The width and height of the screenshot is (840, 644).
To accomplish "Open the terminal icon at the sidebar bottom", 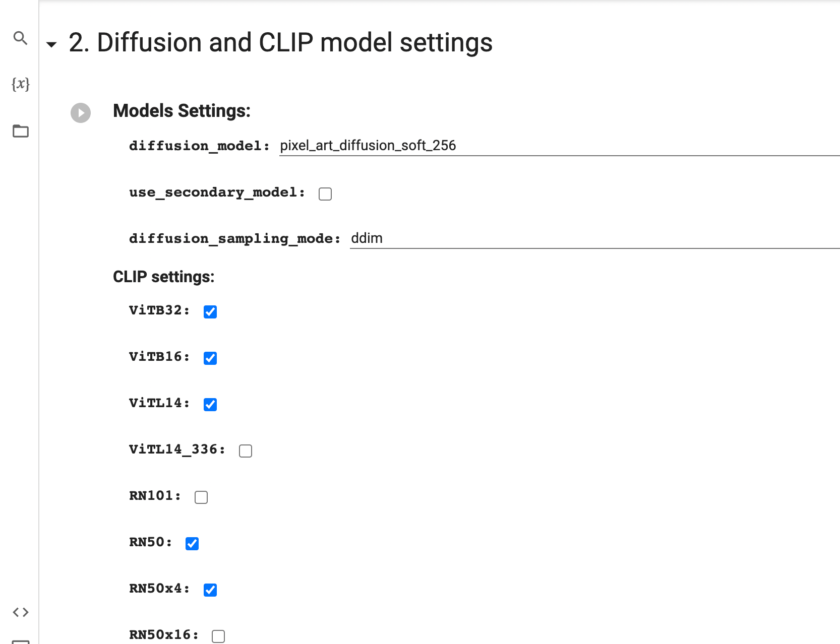I will 21,641.
